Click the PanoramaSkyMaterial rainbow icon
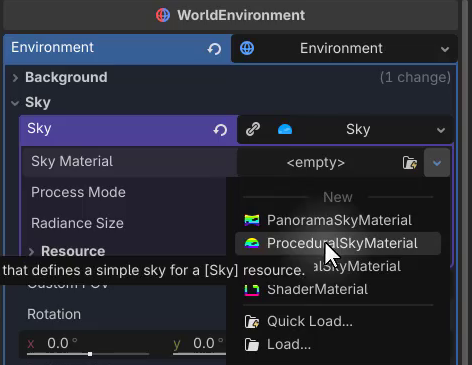Image resolution: width=472 pixels, height=365 pixels. click(x=252, y=220)
